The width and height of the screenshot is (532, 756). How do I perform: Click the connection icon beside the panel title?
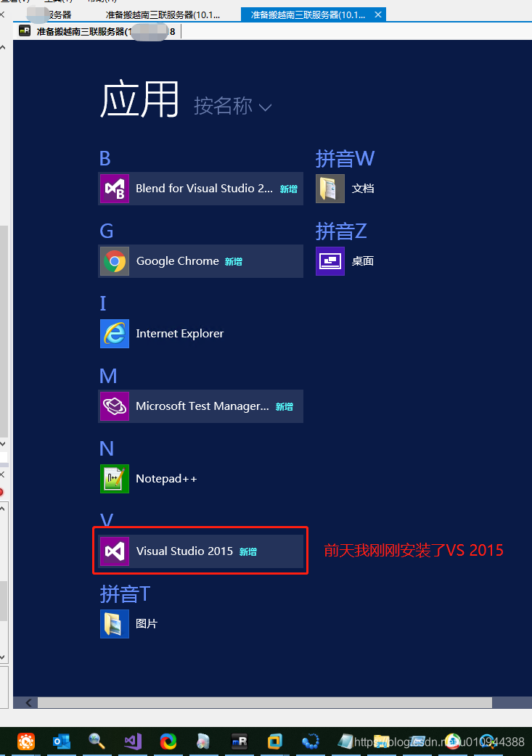(25, 31)
